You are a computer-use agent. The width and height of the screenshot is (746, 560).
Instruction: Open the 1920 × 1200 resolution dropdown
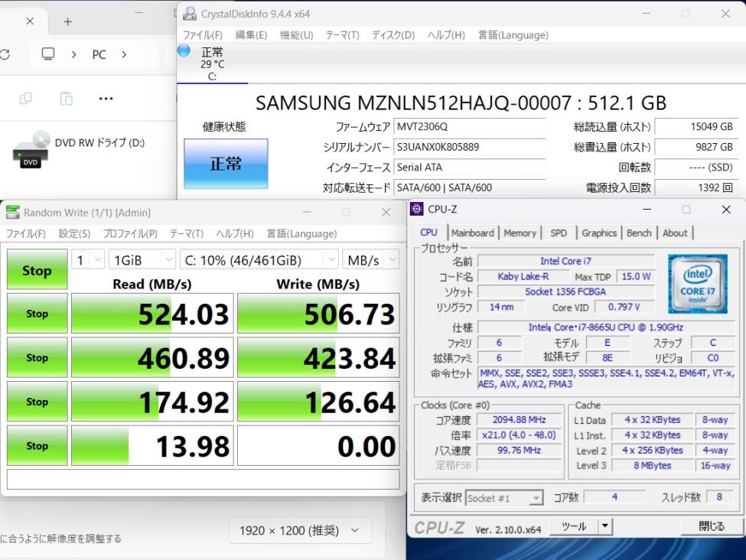(x=300, y=530)
